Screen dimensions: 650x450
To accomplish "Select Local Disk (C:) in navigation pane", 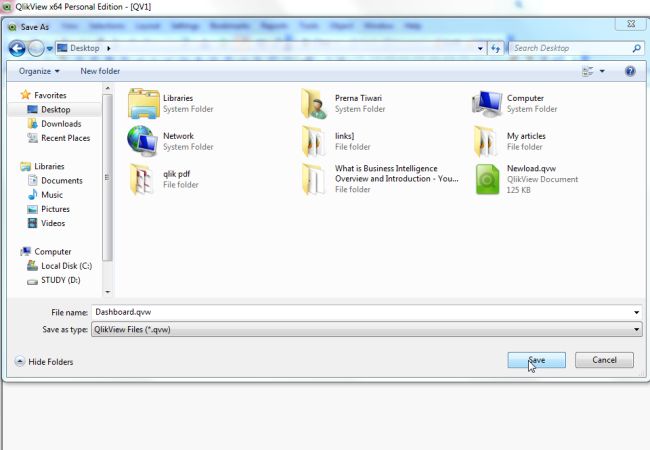I will pos(59,266).
